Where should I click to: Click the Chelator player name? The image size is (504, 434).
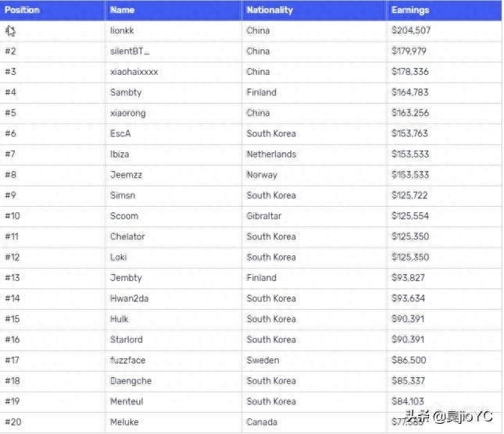[127, 237]
